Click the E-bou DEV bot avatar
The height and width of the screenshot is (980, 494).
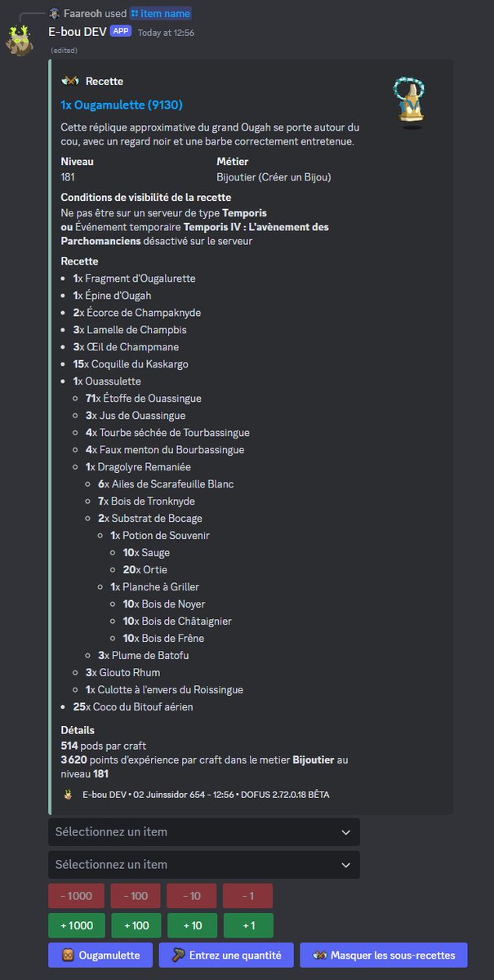[x=20, y=40]
